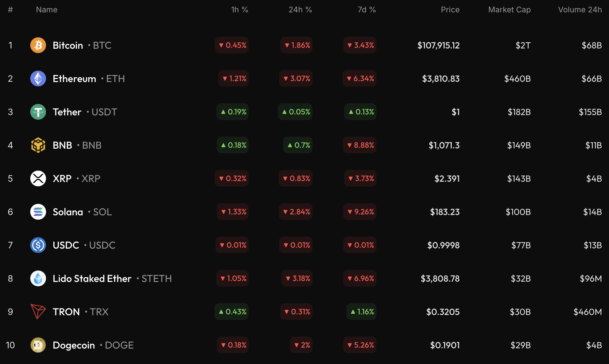The image size is (609, 364).
Task: Click the Ethereum diamond logo icon
Action: pyautogui.click(x=38, y=79)
